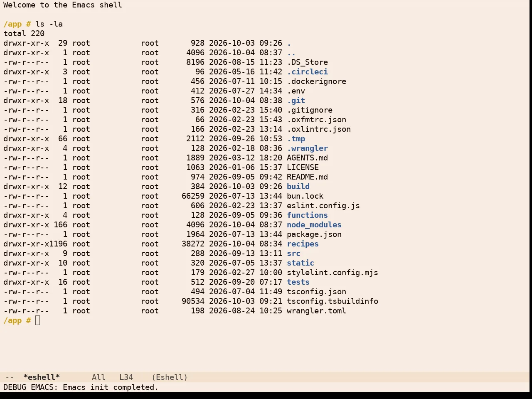Click the node_modules directory entry
532x399 pixels.
click(314, 225)
